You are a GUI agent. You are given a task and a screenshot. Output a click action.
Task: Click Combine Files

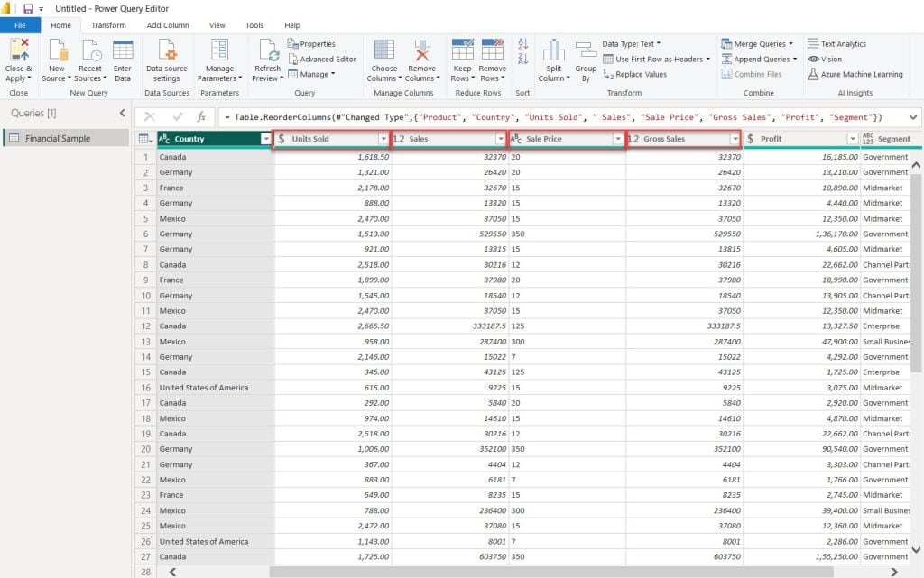pos(752,75)
